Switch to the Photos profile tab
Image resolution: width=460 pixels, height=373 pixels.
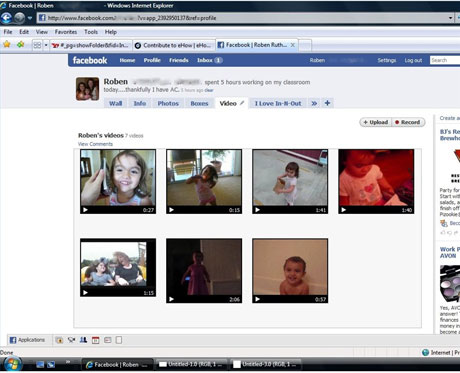coord(168,103)
